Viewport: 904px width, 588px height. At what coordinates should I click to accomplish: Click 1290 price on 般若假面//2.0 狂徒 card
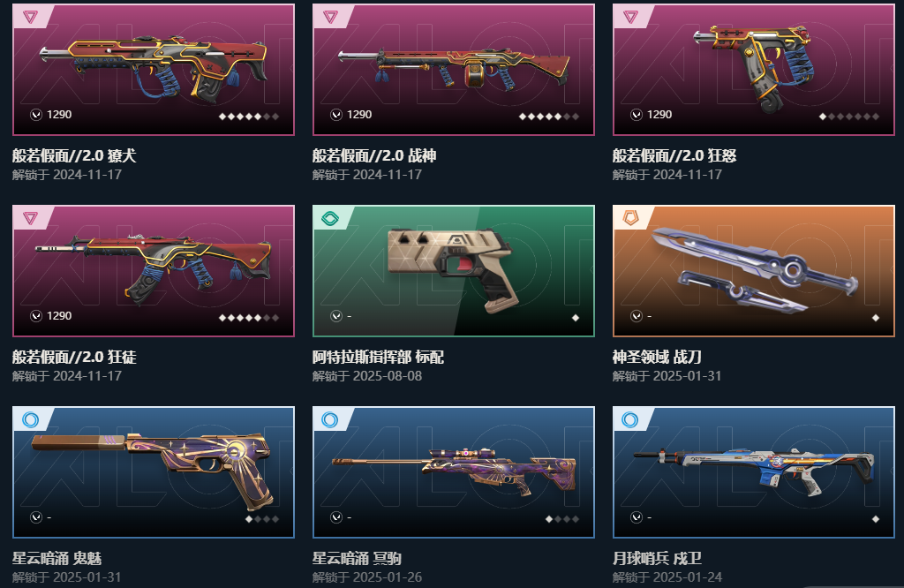pos(59,316)
